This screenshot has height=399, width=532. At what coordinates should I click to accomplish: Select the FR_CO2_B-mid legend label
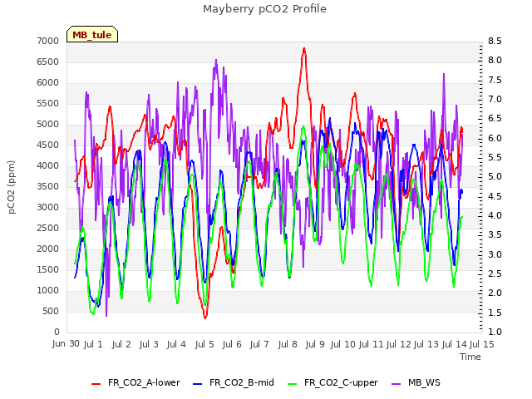click(242, 382)
